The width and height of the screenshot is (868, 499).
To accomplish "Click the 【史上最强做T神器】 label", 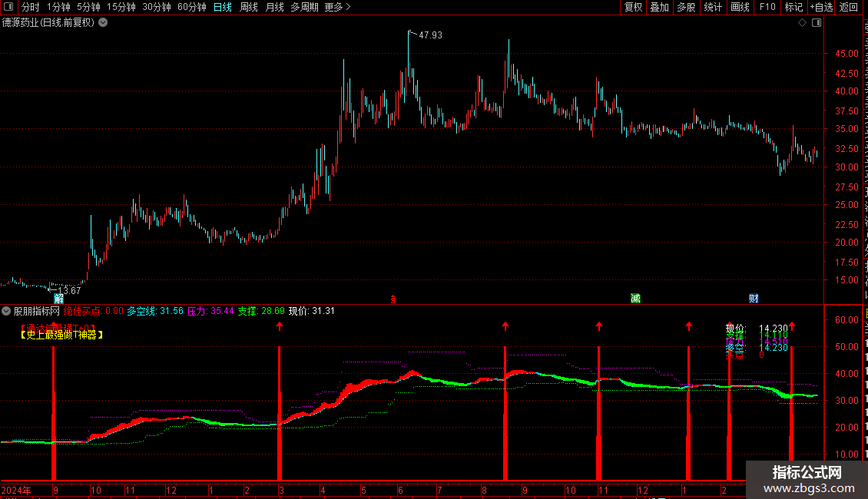I will (61, 335).
